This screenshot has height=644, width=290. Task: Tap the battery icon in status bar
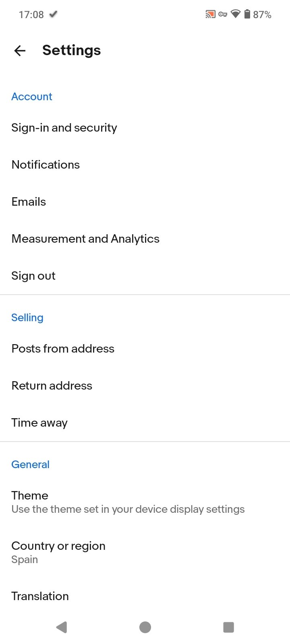[x=247, y=14]
